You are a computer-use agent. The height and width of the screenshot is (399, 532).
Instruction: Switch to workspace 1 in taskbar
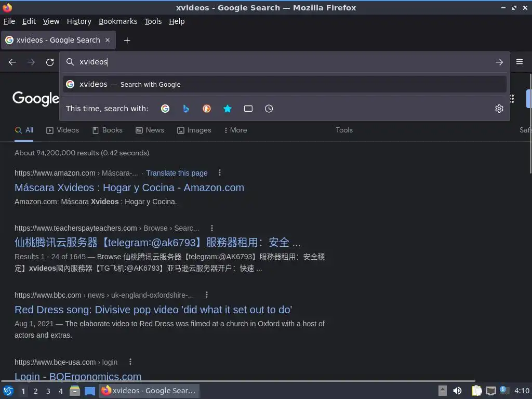[23, 391]
